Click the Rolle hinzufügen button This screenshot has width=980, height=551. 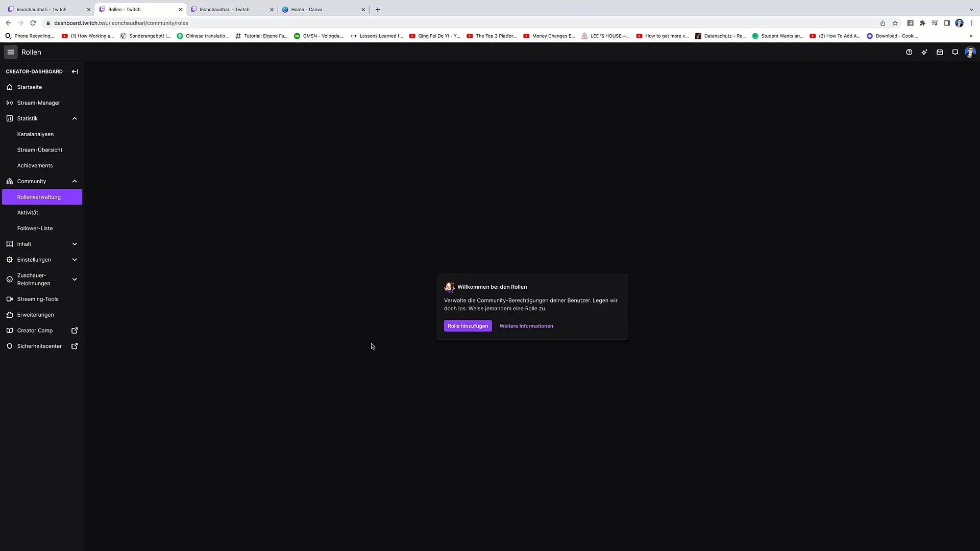tap(467, 325)
